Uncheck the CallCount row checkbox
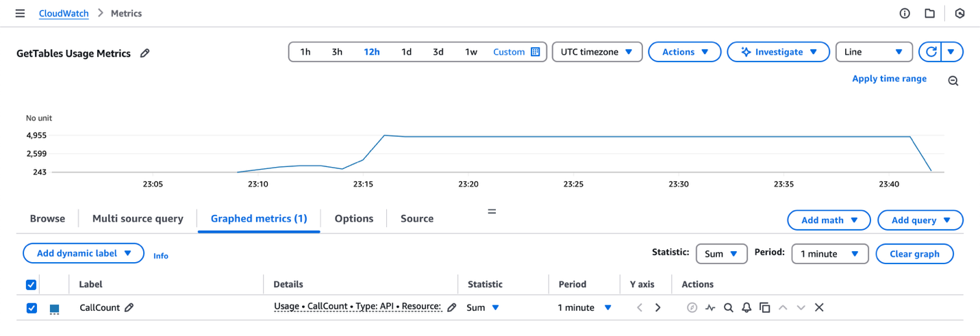 point(31,308)
